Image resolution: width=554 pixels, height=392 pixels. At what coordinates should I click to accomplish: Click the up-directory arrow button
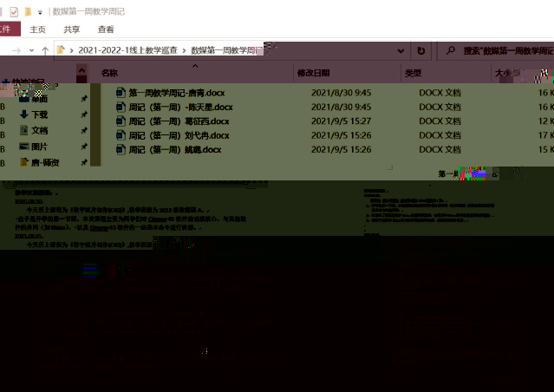[44, 51]
